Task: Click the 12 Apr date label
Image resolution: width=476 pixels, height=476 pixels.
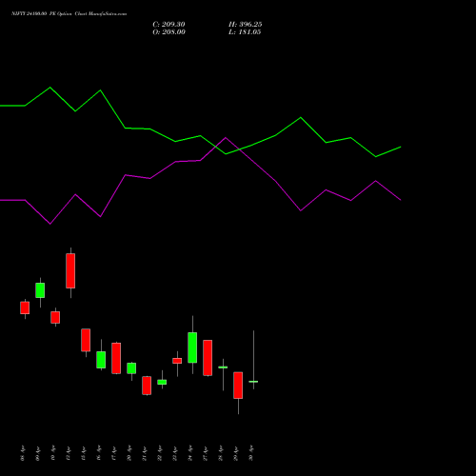Action: pos(69,453)
